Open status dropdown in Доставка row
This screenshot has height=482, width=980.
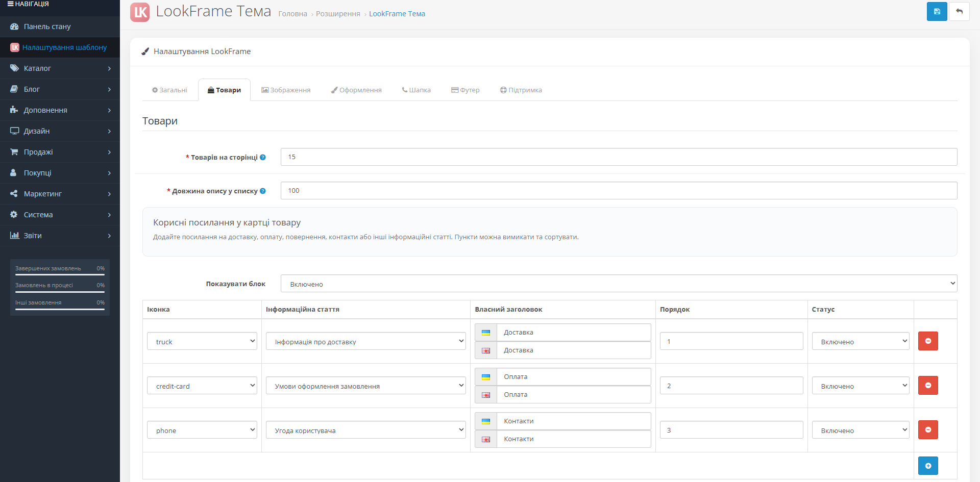coord(861,341)
